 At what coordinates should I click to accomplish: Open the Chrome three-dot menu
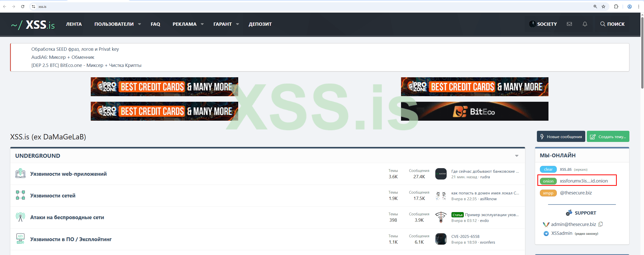pos(639,7)
